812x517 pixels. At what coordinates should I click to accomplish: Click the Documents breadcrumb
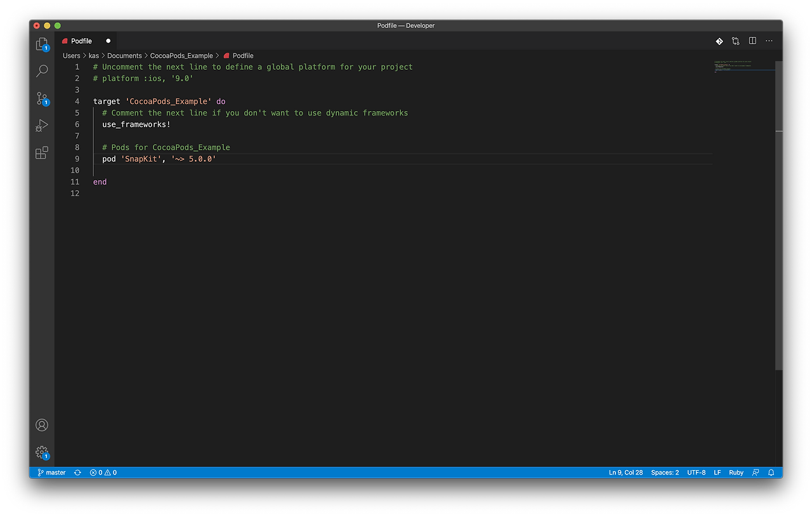click(124, 56)
